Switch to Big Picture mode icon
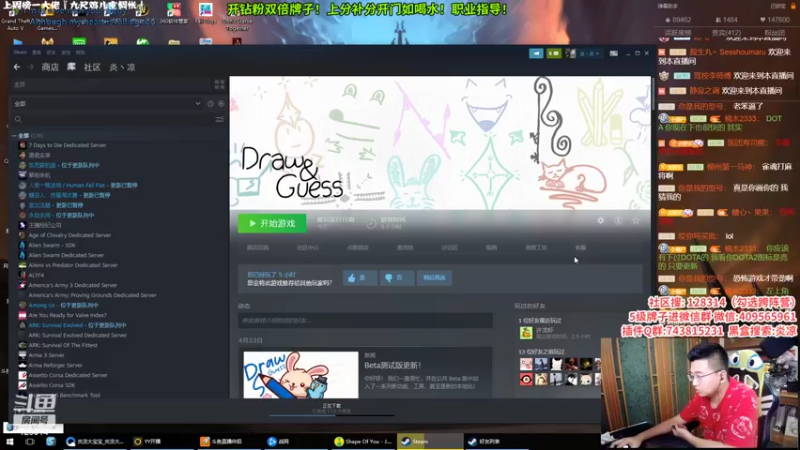 click(x=614, y=53)
